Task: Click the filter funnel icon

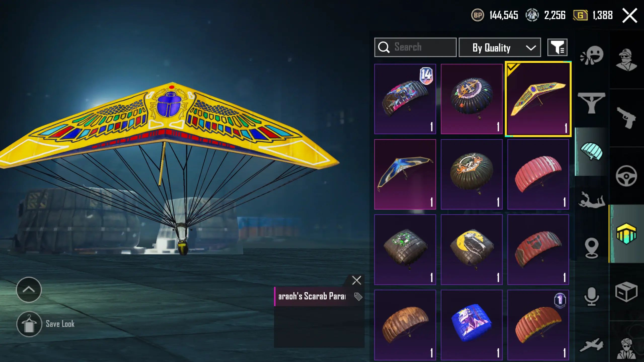Action: pyautogui.click(x=557, y=47)
